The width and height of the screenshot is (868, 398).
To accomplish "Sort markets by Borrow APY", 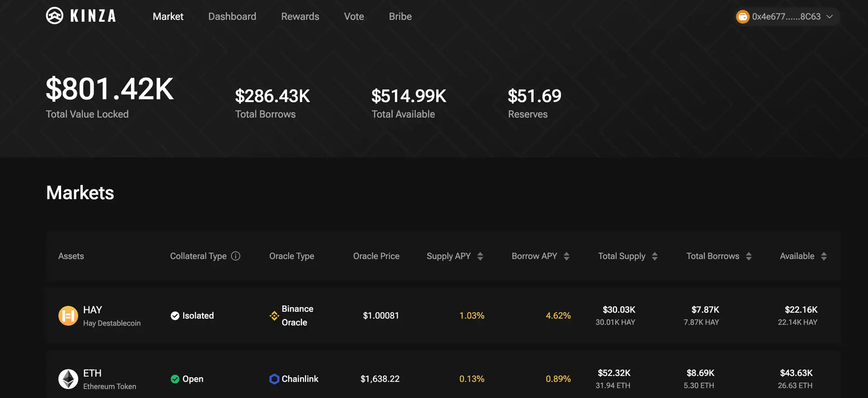I will tap(566, 256).
